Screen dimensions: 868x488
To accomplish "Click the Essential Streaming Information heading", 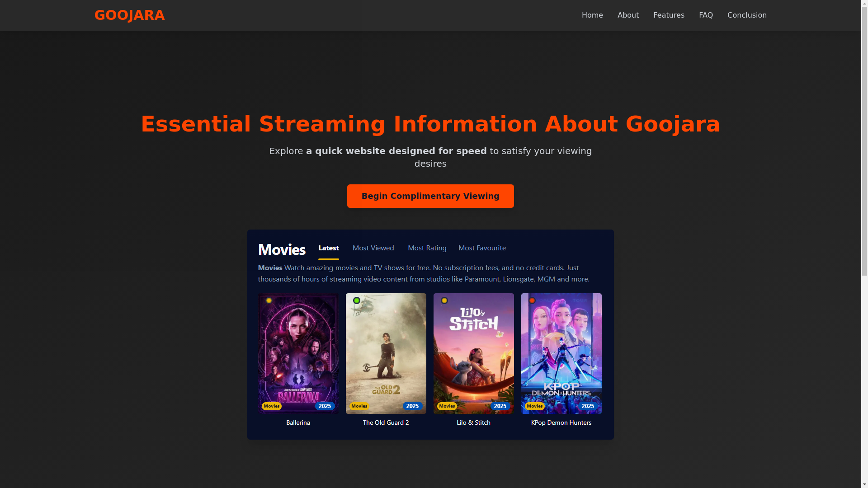I will pos(430,124).
